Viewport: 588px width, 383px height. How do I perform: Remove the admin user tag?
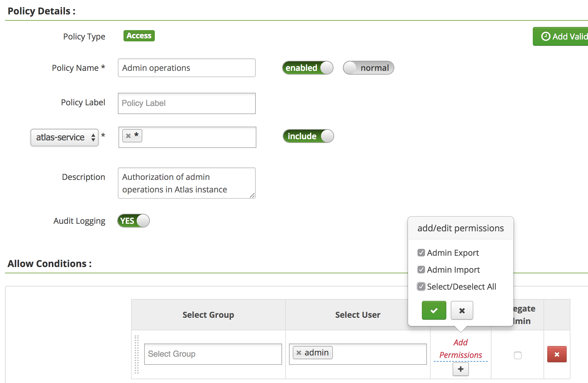tap(299, 353)
